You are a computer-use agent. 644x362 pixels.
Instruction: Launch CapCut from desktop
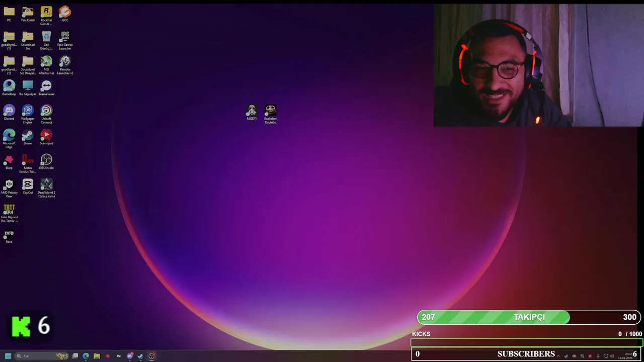[x=28, y=186]
